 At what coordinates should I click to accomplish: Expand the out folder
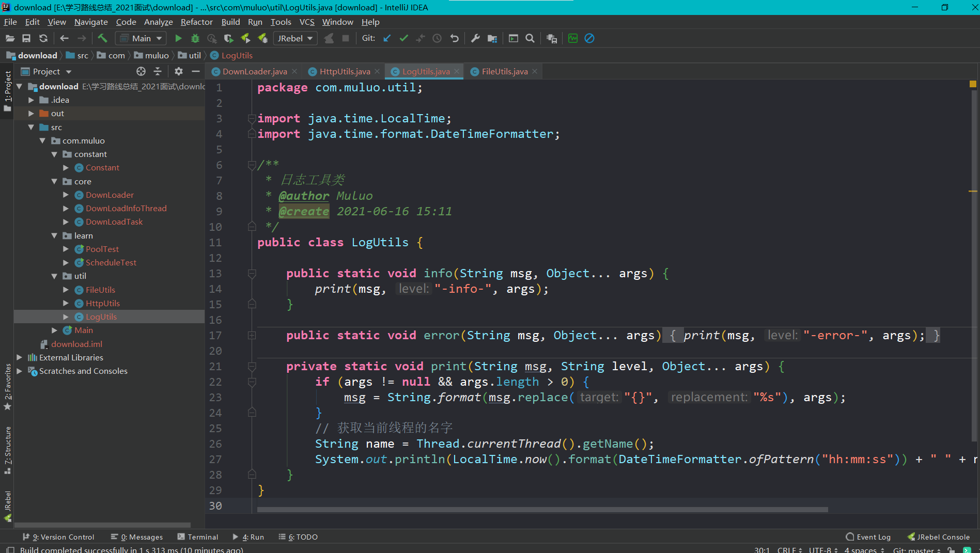(31, 114)
